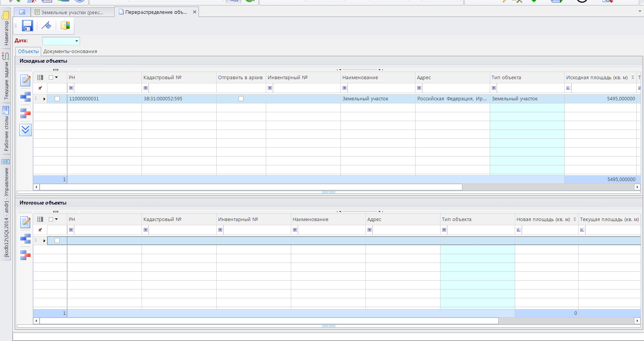This screenshot has height=341, width=644.
Task: Select cell with cadastral number 38:31:000052:595
Action: coord(179,99)
